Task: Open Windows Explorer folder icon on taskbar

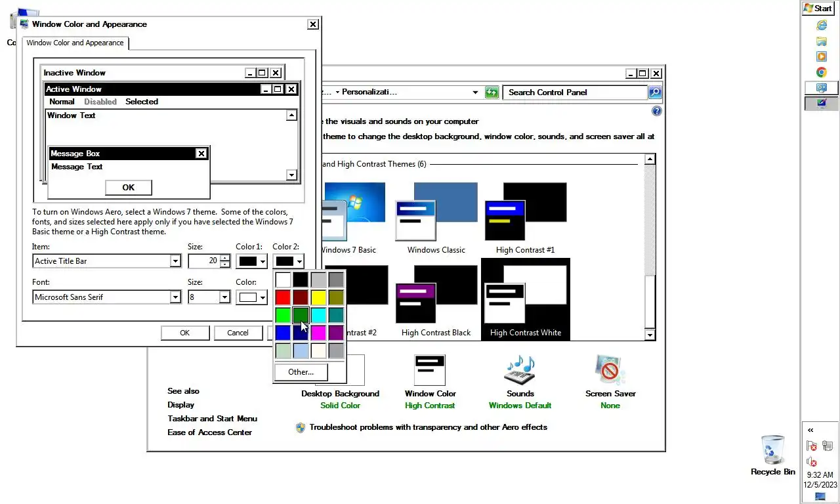Action: (821, 41)
